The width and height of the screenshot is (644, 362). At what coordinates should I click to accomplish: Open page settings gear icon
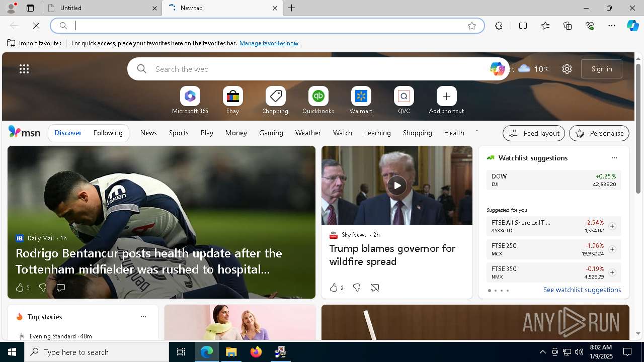tap(567, 69)
